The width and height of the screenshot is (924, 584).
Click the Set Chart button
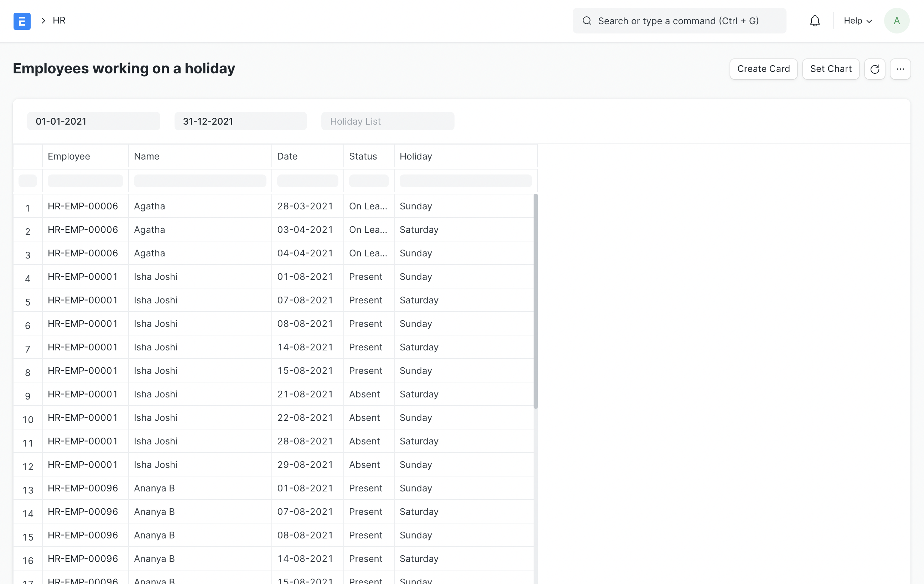tap(830, 69)
